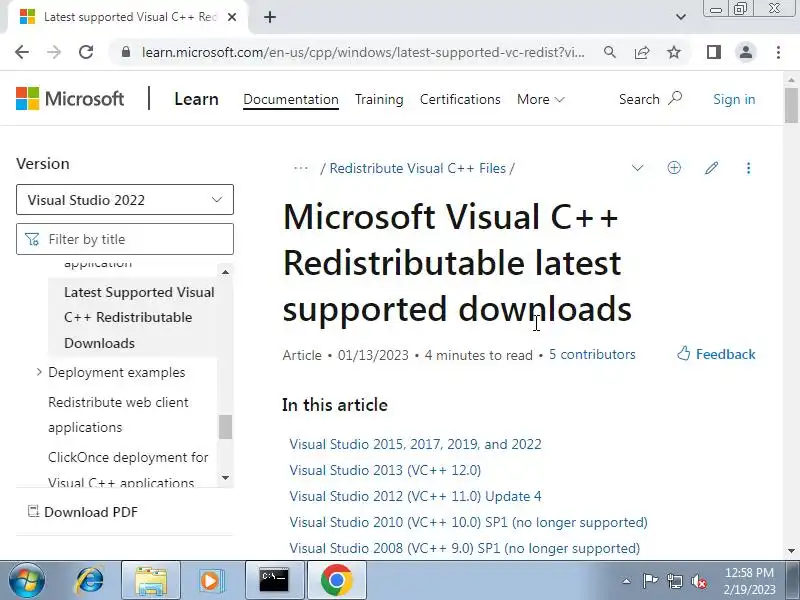Viewport: 800px width, 600px height.
Task: Open the Documentation tab
Action: (x=291, y=99)
